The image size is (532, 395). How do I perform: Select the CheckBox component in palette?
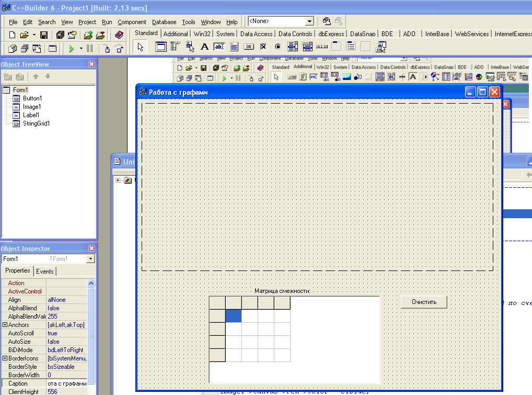(263, 47)
